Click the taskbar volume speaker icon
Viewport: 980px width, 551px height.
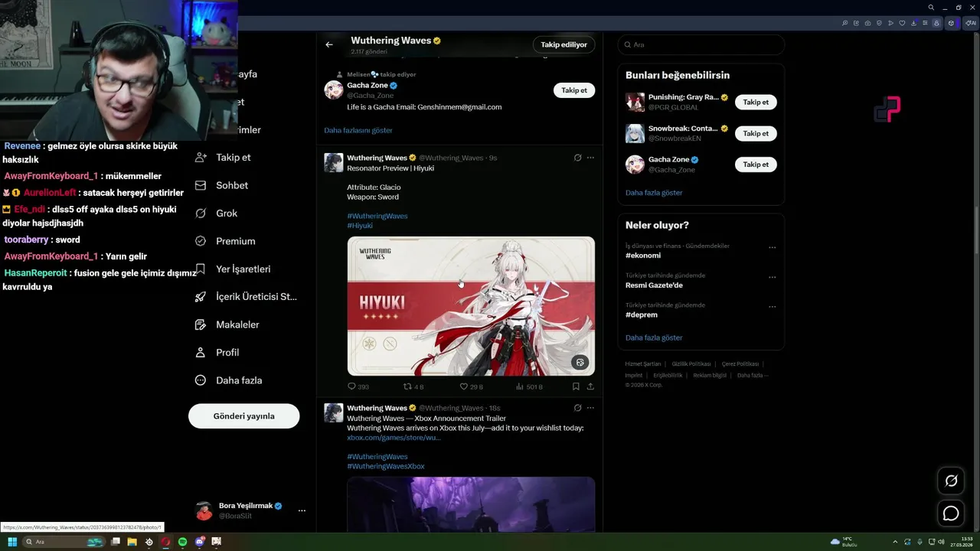(x=941, y=542)
